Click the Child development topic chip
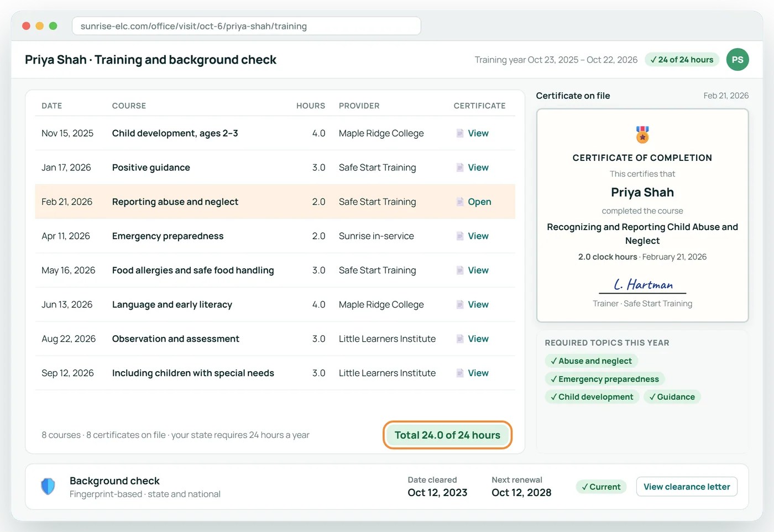774x532 pixels. point(592,397)
